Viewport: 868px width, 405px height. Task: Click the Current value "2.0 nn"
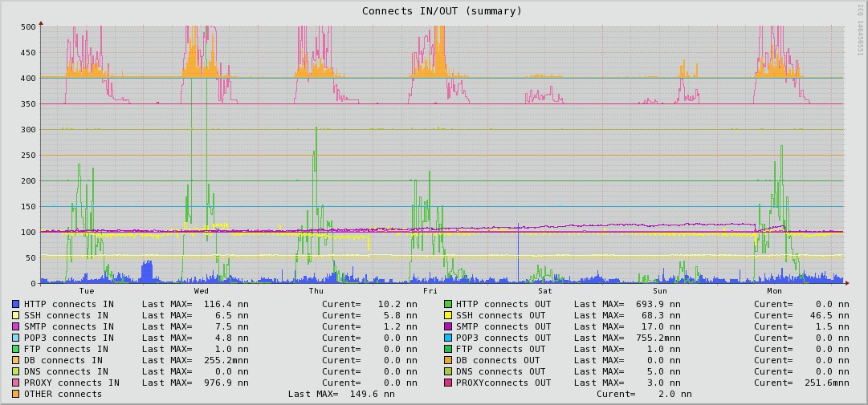coord(675,394)
